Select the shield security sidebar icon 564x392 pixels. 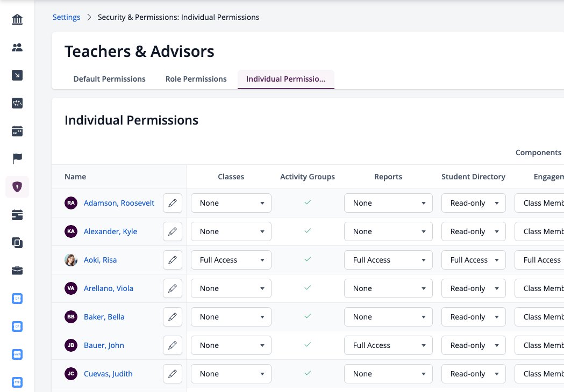coord(17,187)
